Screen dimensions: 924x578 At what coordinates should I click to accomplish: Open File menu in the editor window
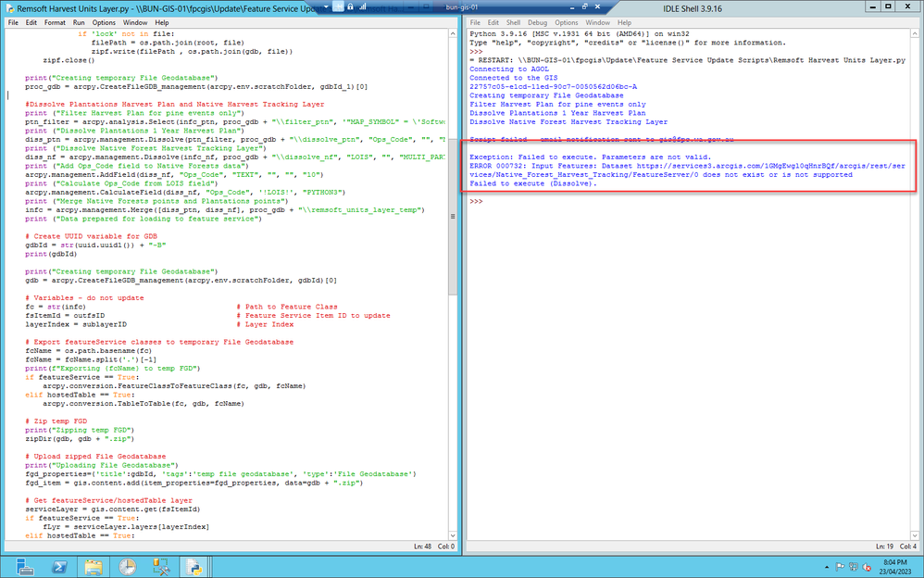pos(13,22)
